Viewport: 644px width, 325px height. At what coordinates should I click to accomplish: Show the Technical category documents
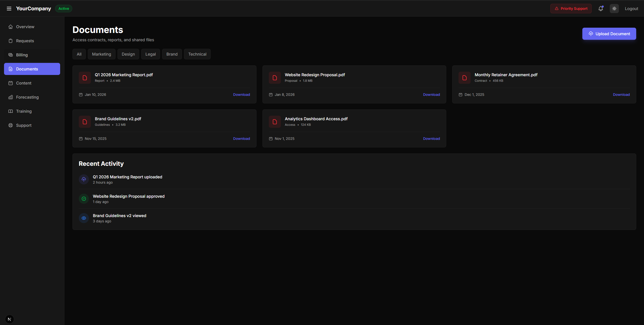(x=197, y=54)
